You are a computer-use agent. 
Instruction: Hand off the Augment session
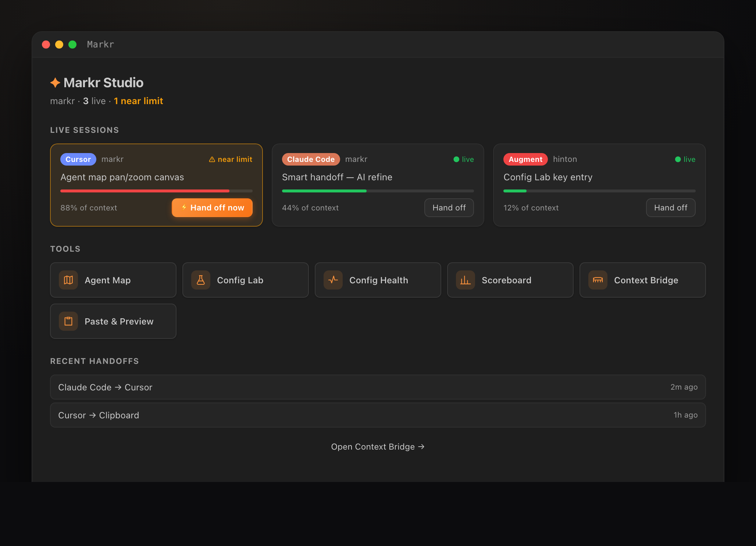click(x=671, y=208)
